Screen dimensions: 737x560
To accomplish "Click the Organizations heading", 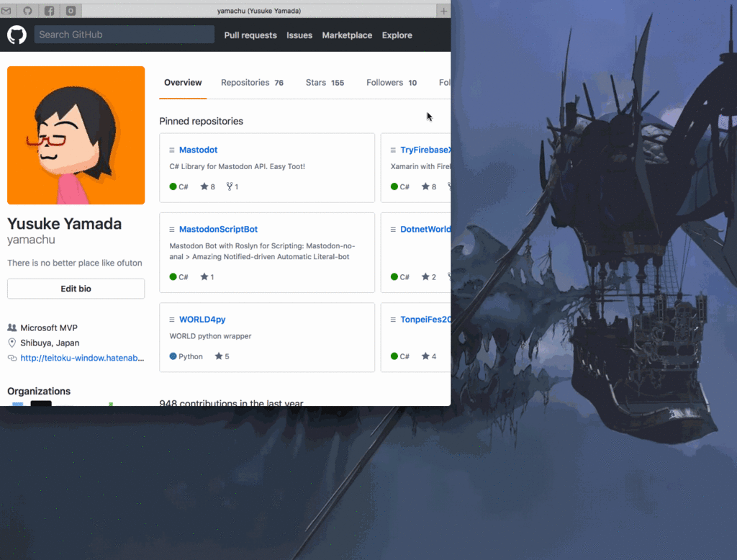I will pos(39,391).
